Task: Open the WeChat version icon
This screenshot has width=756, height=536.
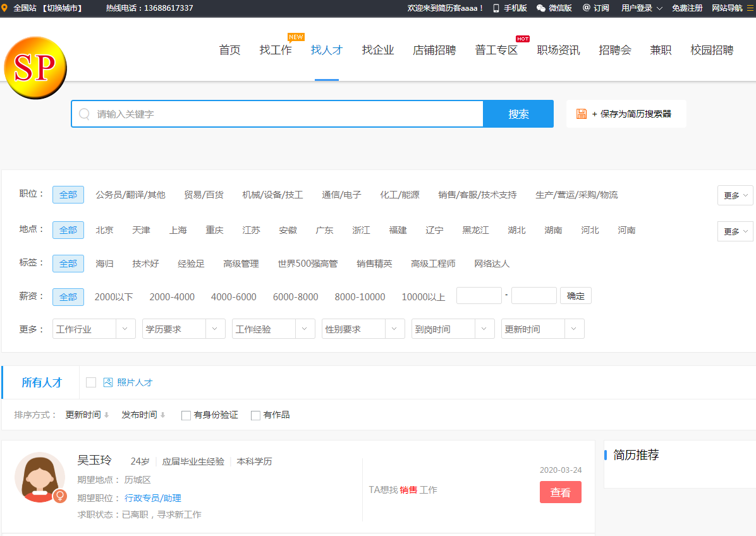Action: click(x=541, y=8)
